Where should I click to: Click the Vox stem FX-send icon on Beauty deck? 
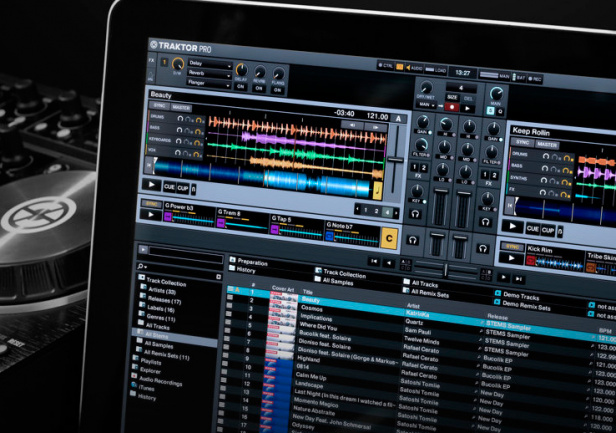coord(198,154)
